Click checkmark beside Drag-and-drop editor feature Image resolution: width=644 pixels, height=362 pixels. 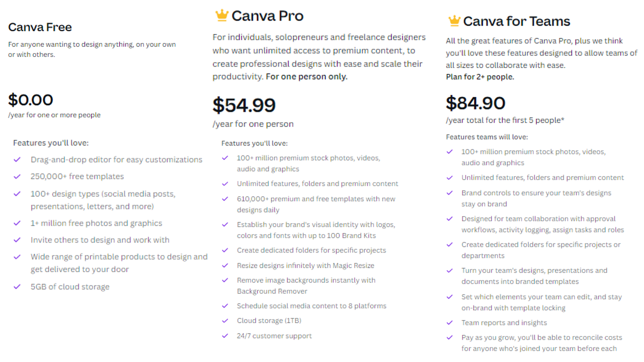[x=17, y=160]
